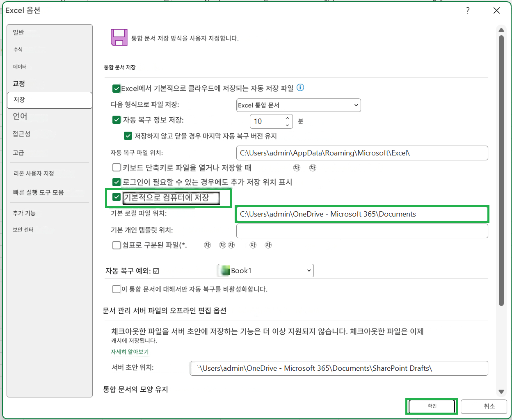Click the 통합 문서의 모양 유지 heading
This screenshot has height=420, width=512.
point(135,389)
